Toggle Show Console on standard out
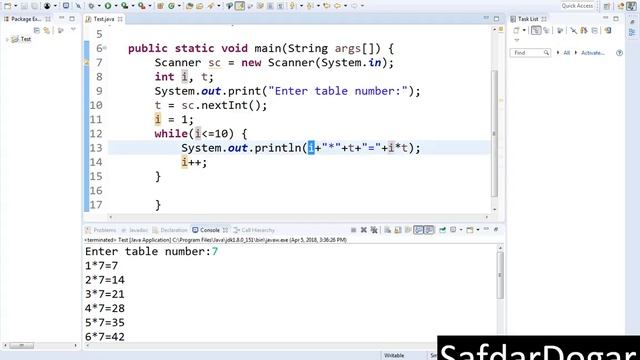Viewport: 640px width, 360px height. pos(418,230)
